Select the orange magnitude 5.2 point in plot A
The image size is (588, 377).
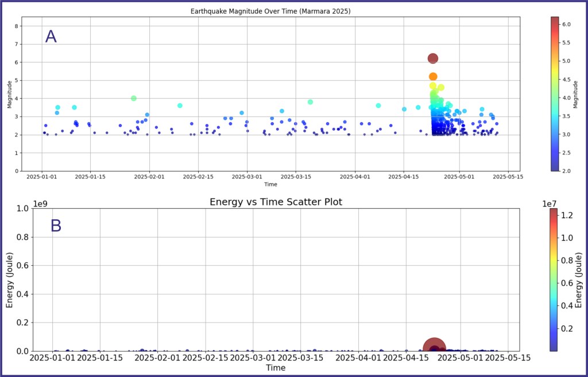[433, 76]
